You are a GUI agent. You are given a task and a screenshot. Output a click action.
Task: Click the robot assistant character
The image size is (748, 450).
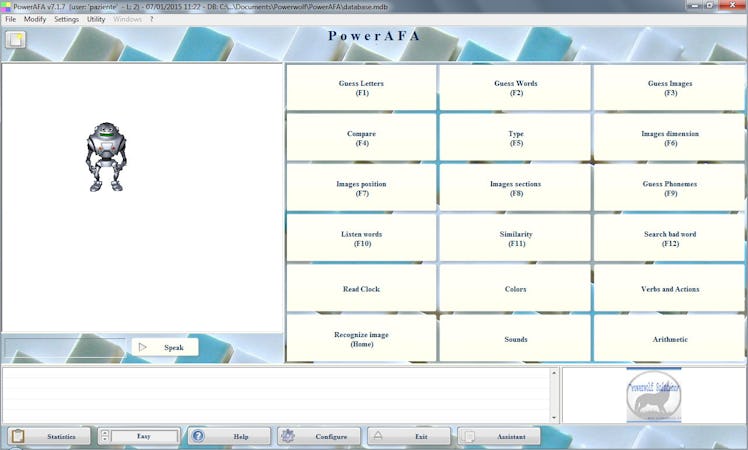(x=106, y=157)
